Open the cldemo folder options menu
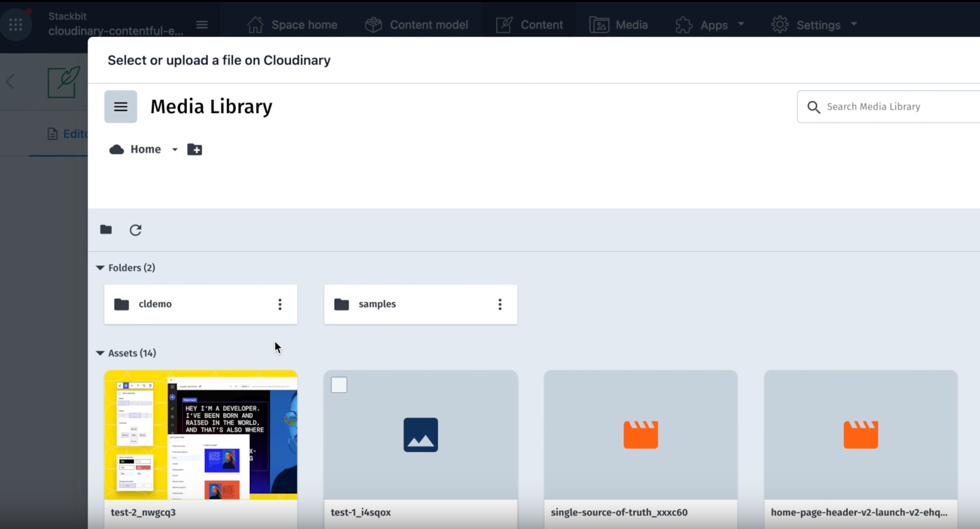 280,304
